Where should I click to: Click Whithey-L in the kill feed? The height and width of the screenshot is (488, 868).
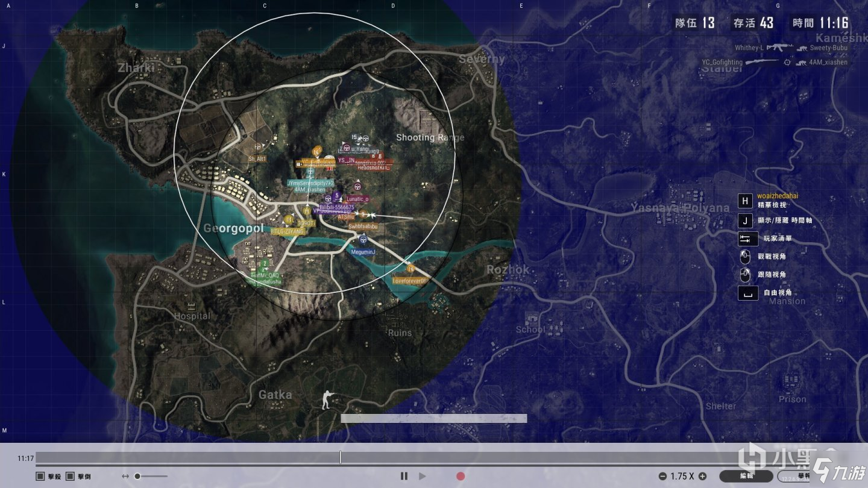click(749, 48)
